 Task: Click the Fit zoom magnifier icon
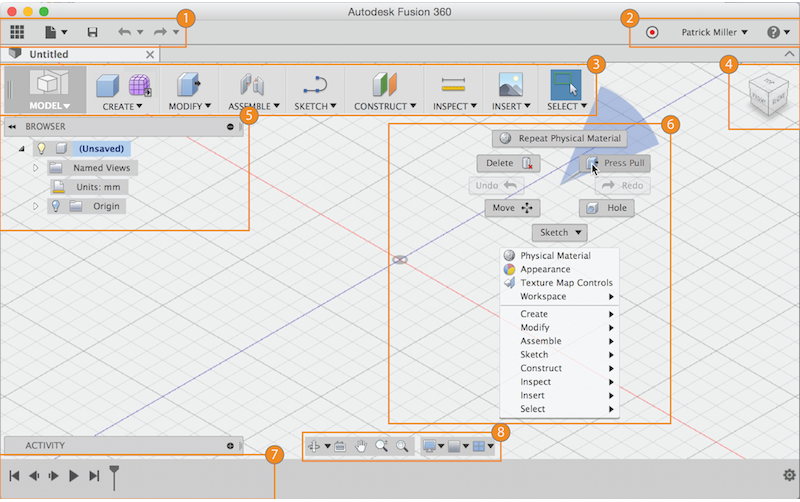tap(402, 446)
